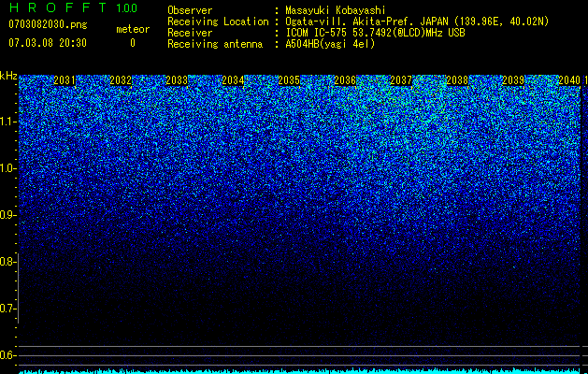Click the version number 1.0.0
The height and width of the screenshot is (374, 588).
[x=126, y=7]
